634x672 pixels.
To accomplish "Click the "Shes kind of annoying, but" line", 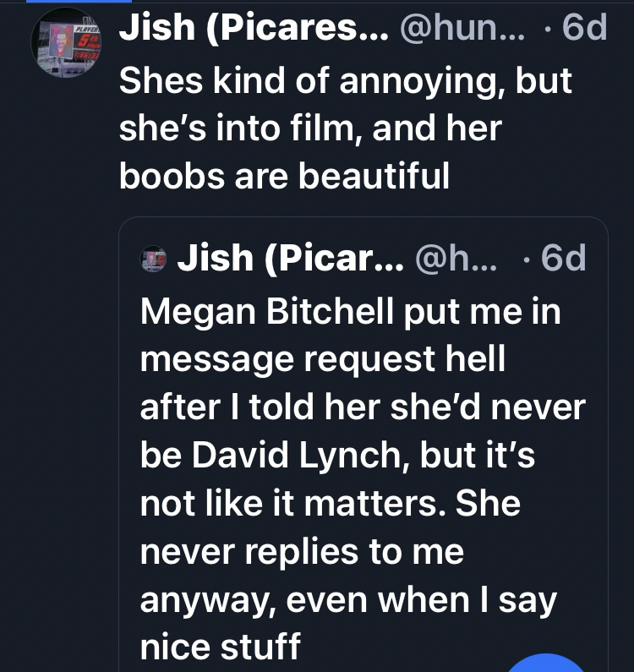I will pyautogui.click(x=345, y=81).
